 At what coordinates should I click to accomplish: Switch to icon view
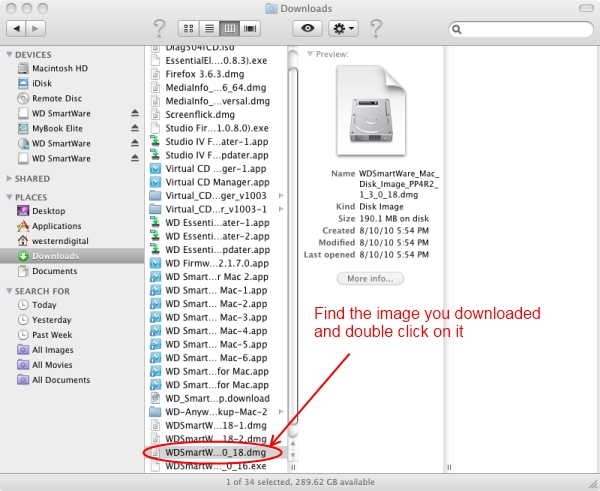point(188,28)
